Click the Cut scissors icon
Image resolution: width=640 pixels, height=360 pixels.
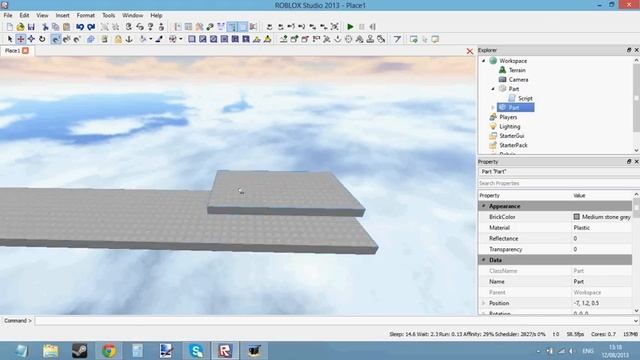coord(45,27)
